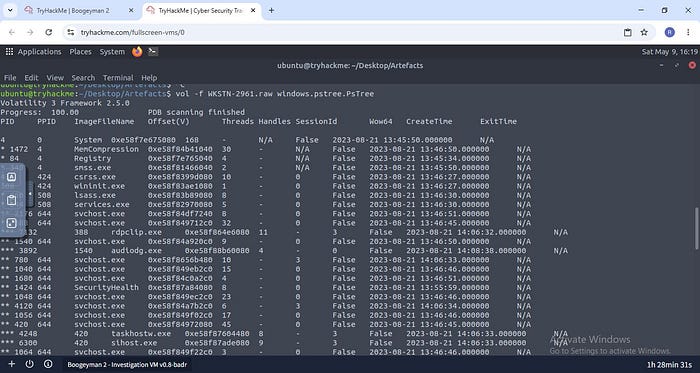Open the Applications menu

pyautogui.click(x=39, y=52)
